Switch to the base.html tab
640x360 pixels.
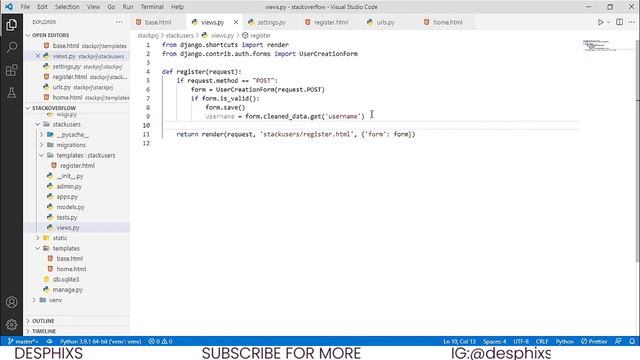158,22
